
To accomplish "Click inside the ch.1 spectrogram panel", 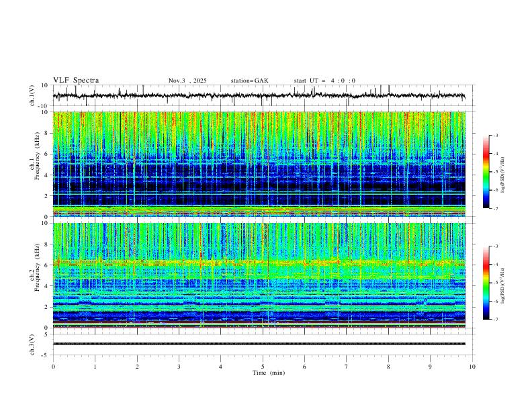I will pos(259,164).
